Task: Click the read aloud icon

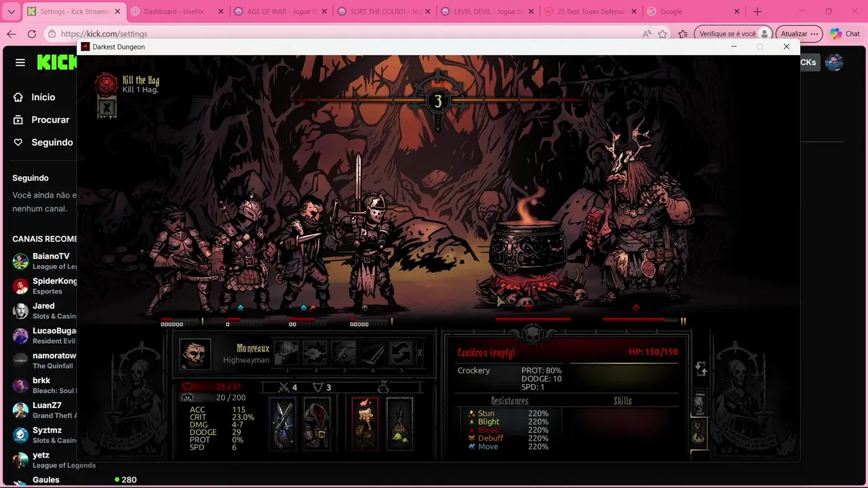Action: 647,34
